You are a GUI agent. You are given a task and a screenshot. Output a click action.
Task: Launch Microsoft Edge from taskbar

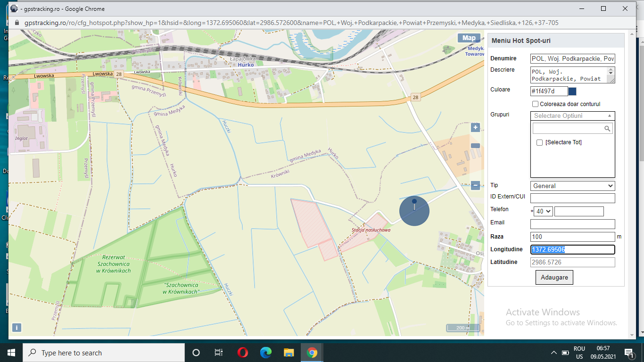(x=266, y=353)
